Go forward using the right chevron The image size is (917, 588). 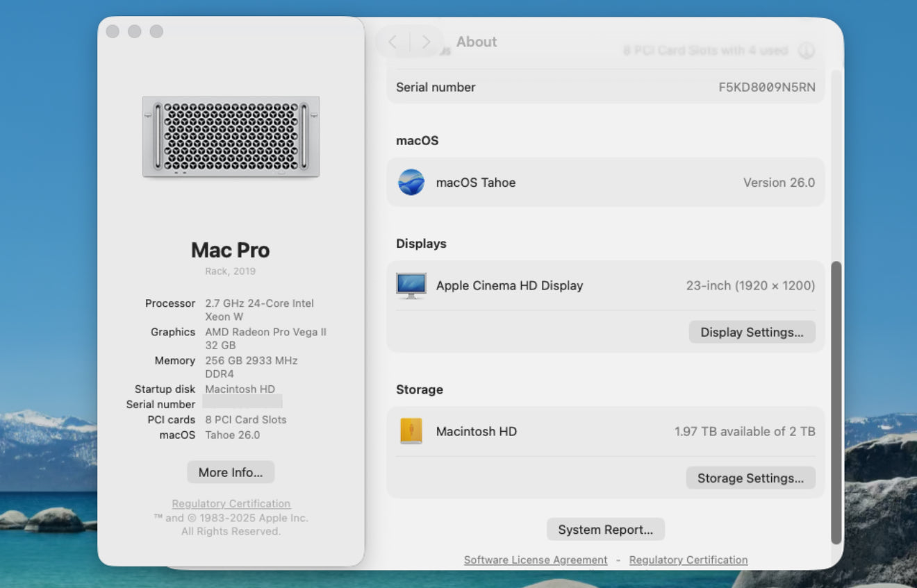(427, 42)
